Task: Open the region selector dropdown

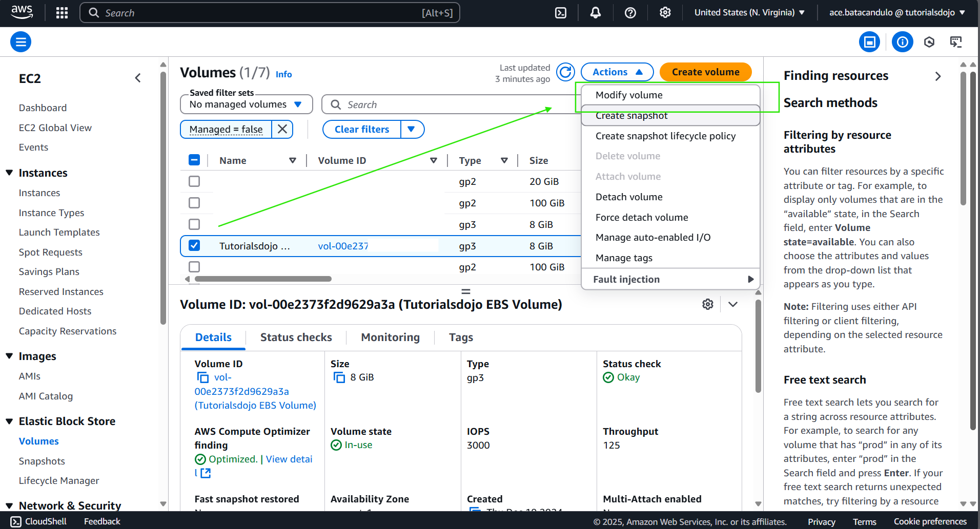Action: point(749,13)
